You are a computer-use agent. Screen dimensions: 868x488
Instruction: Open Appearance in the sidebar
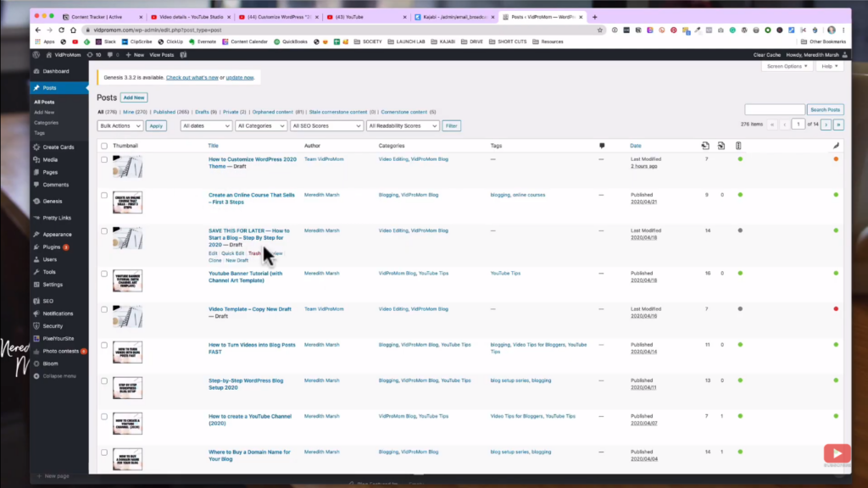tap(57, 235)
